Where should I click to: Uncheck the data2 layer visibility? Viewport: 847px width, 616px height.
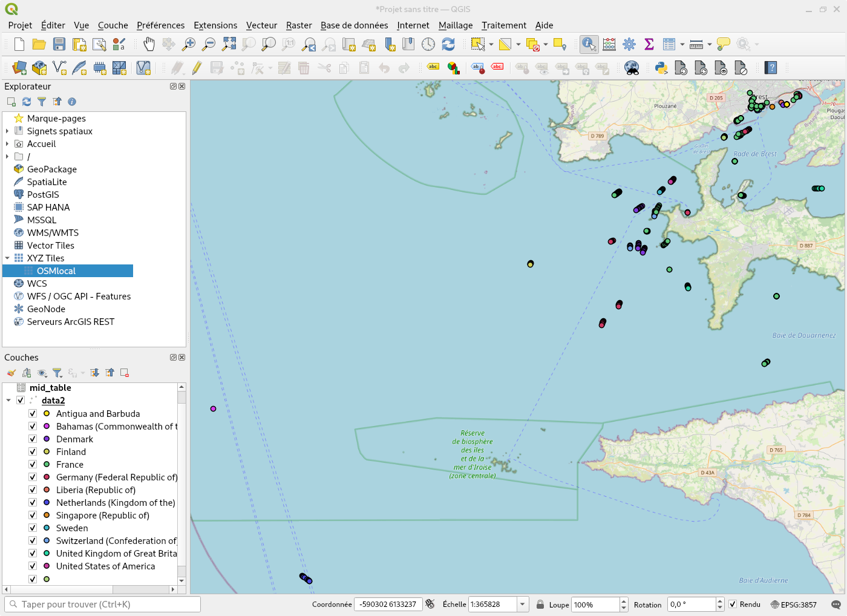21,401
